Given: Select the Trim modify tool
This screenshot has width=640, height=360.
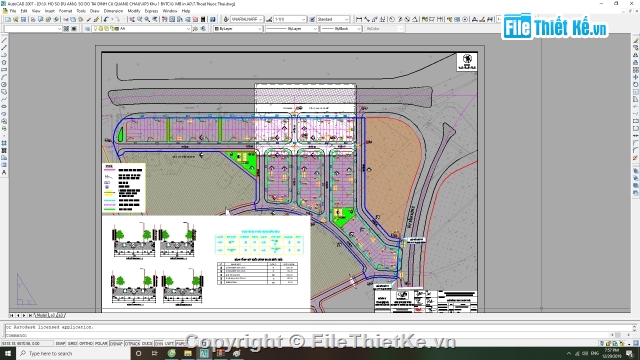Looking at the screenshot, I should [x=636, y=107].
